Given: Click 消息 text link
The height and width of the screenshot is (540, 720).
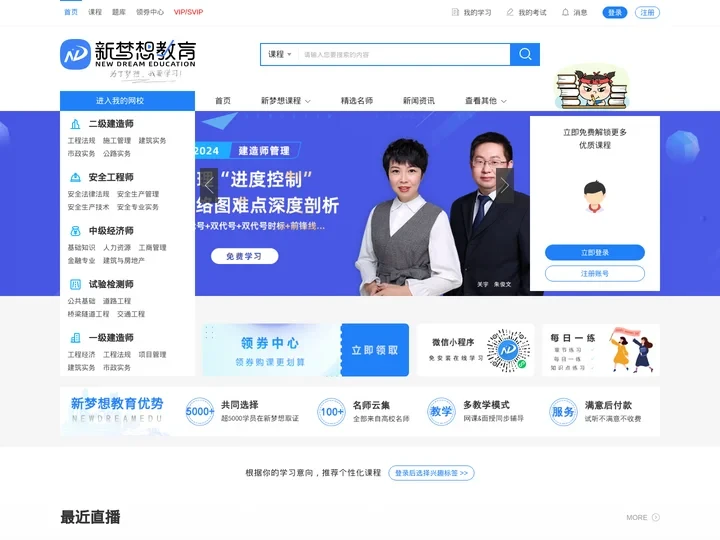Looking at the screenshot, I should click(580, 12).
